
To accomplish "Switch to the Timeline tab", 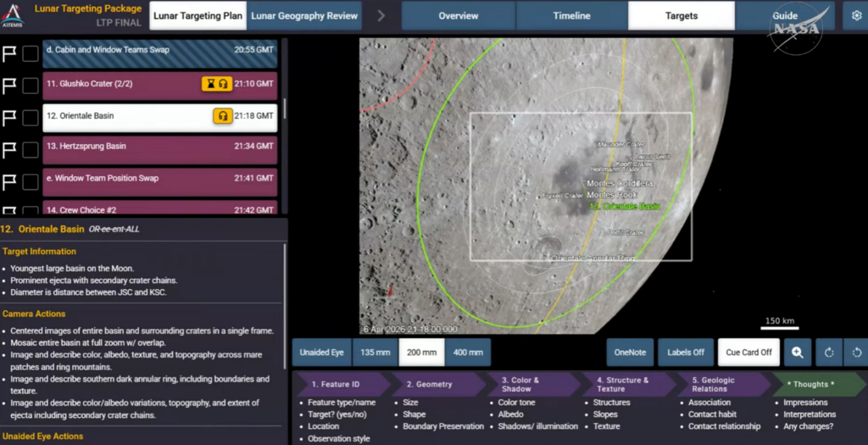I will click(x=571, y=16).
